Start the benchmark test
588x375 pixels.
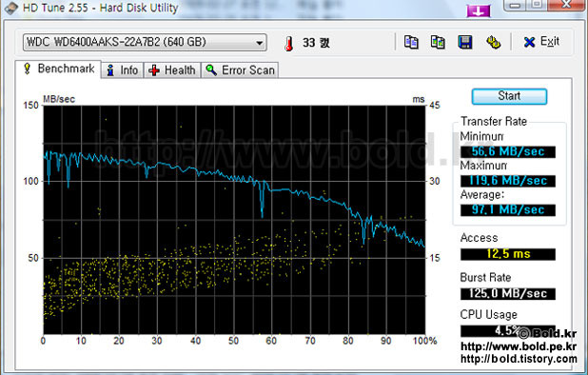(x=509, y=96)
